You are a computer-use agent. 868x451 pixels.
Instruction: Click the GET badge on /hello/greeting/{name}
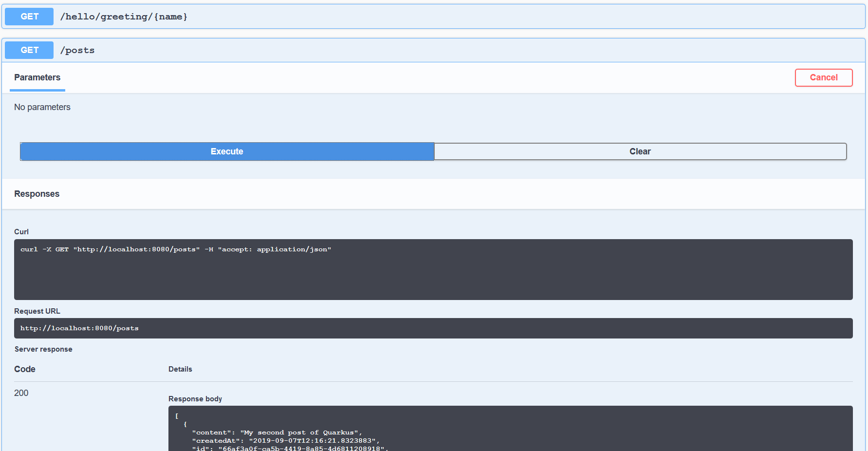pos(29,16)
